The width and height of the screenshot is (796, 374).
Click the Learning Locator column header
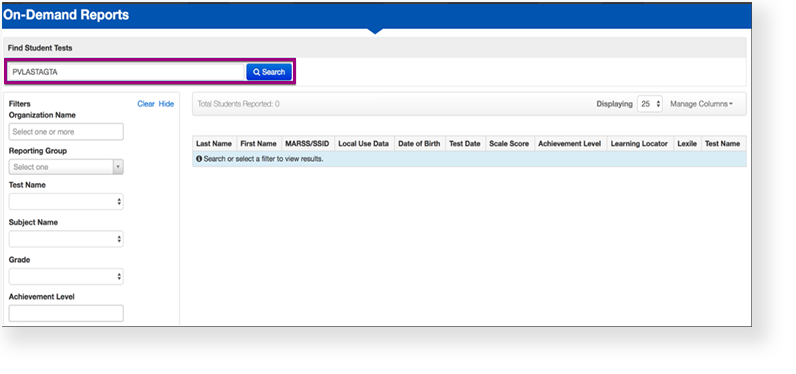pyautogui.click(x=639, y=144)
